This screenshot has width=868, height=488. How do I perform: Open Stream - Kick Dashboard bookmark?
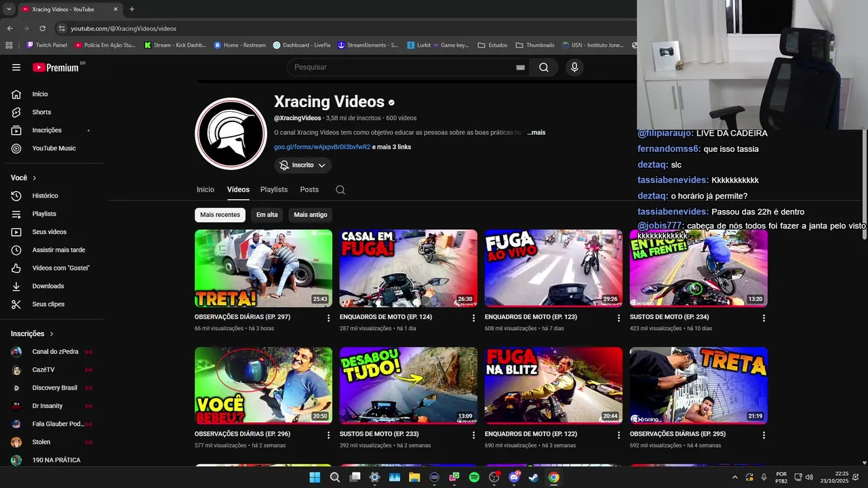(175, 45)
